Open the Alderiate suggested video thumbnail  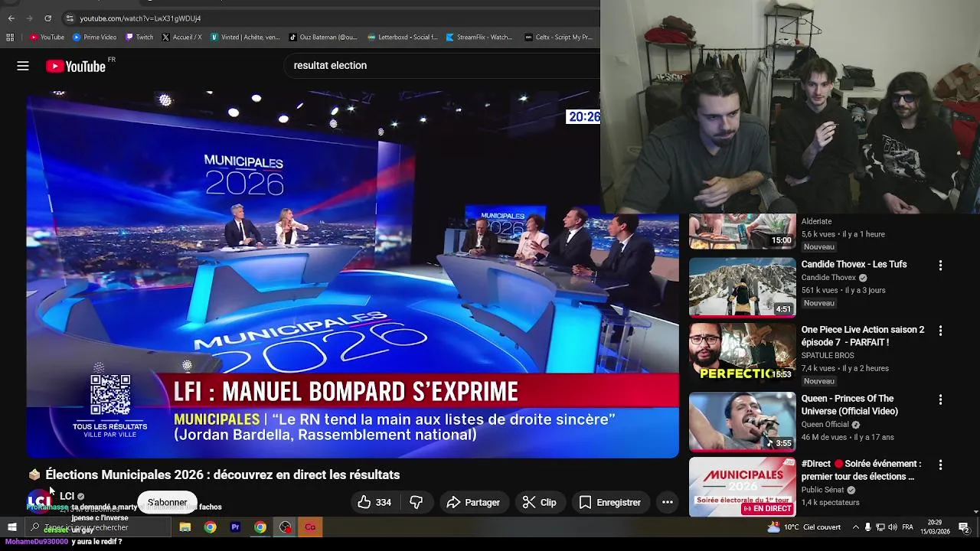743,232
